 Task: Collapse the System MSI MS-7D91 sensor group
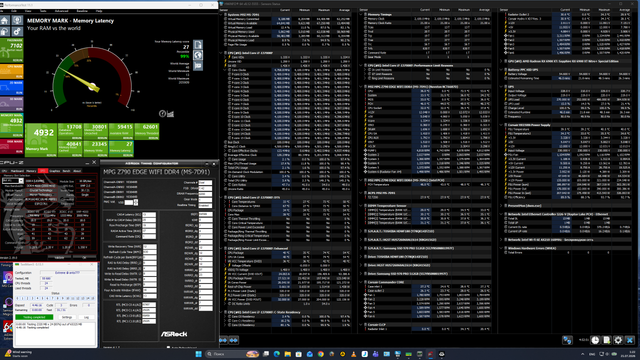222,14
